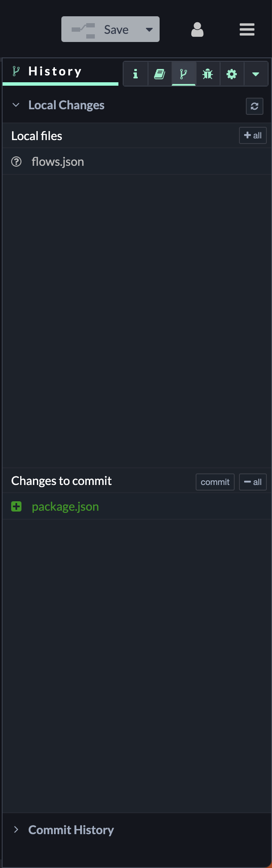
Task: Refresh the Local Changes list
Action: coord(254,106)
